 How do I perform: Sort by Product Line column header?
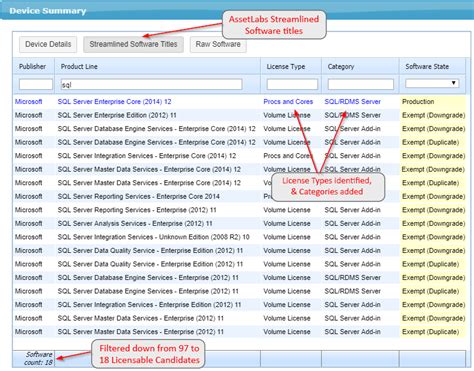79,66
